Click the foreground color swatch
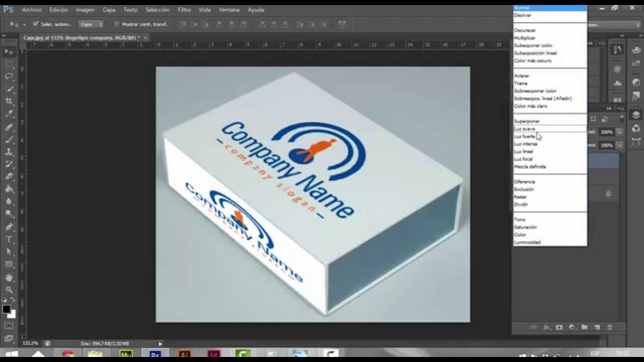Viewport: 644px width, 362px height. click(7, 309)
